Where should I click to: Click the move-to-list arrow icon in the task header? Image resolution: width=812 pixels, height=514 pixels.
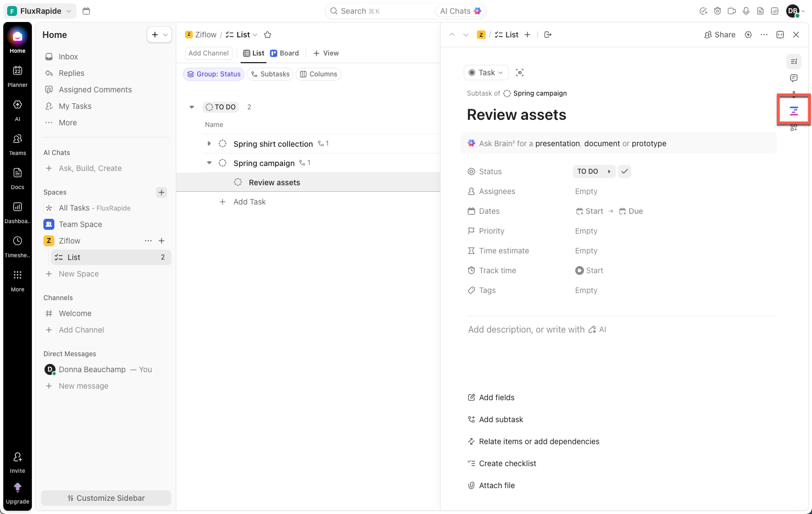tap(548, 35)
